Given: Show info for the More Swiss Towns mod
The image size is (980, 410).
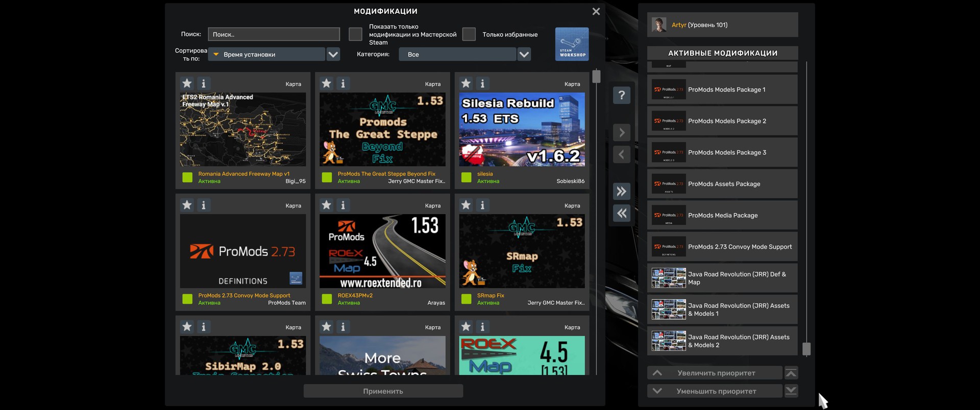Looking at the screenshot, I should [343, 326].
